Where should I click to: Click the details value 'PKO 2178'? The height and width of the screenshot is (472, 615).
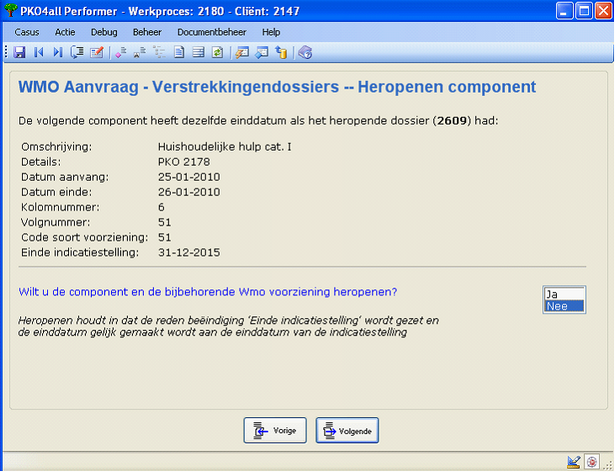[184, 162]
